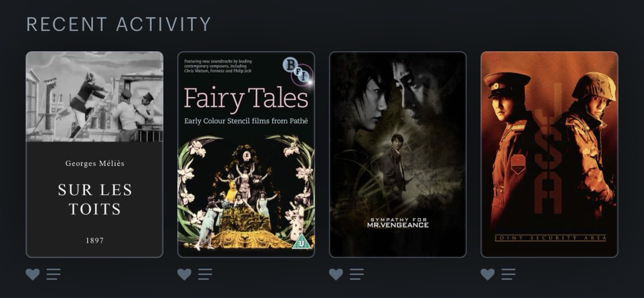Click the Sympathy for Mr. Vengeance title text
This screenshot has height=298, width=644.
pos(398,222)
